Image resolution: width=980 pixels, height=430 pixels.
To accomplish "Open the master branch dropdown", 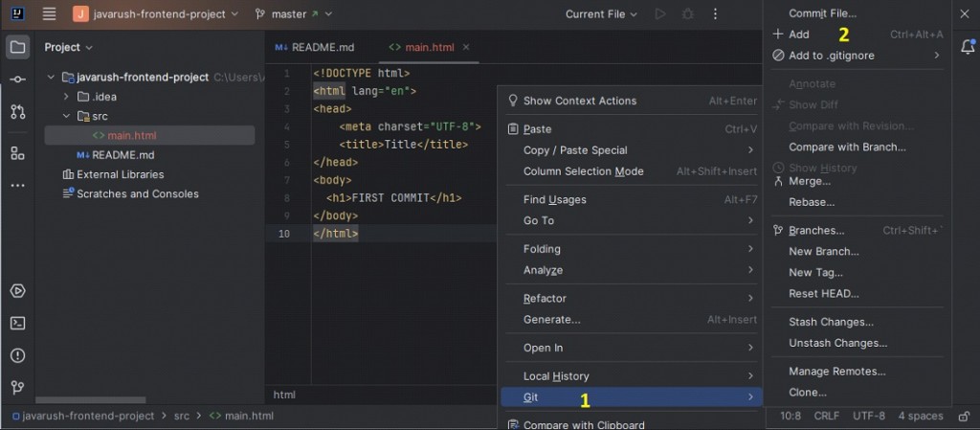I will click(x=294, y=13).
